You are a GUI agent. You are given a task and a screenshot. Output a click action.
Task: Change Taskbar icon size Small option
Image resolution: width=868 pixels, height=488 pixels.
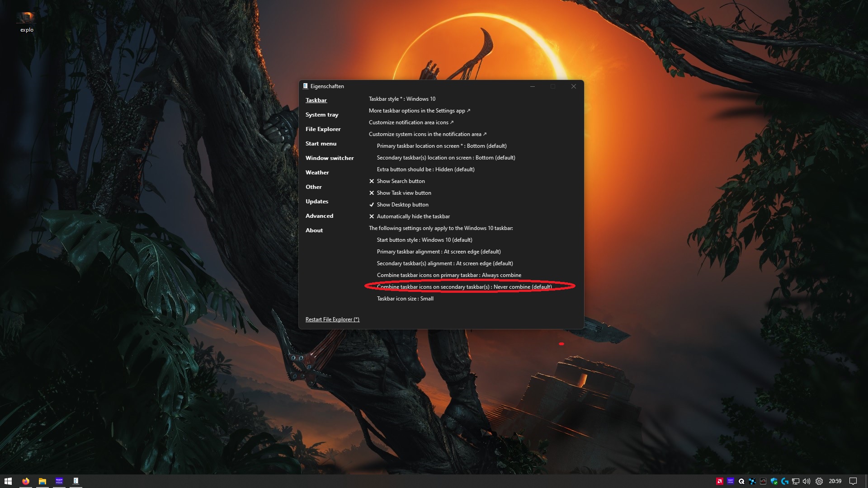405,299
